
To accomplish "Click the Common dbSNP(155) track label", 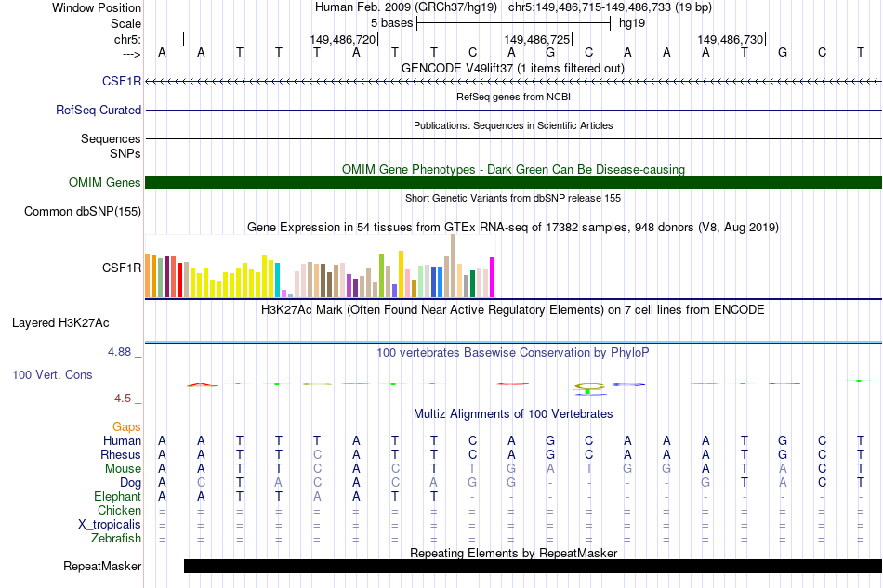I will pos(83,212).
